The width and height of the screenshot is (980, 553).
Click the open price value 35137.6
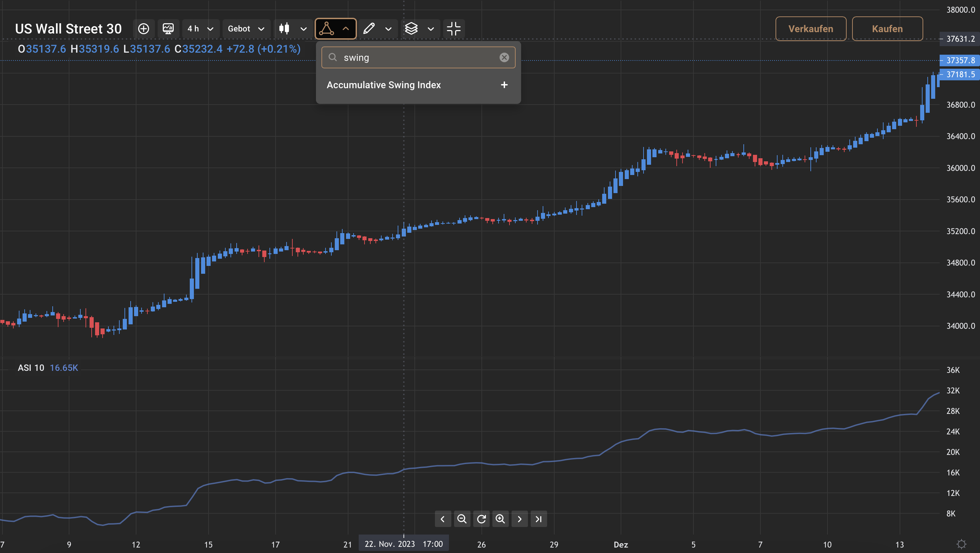pos(46,49)
